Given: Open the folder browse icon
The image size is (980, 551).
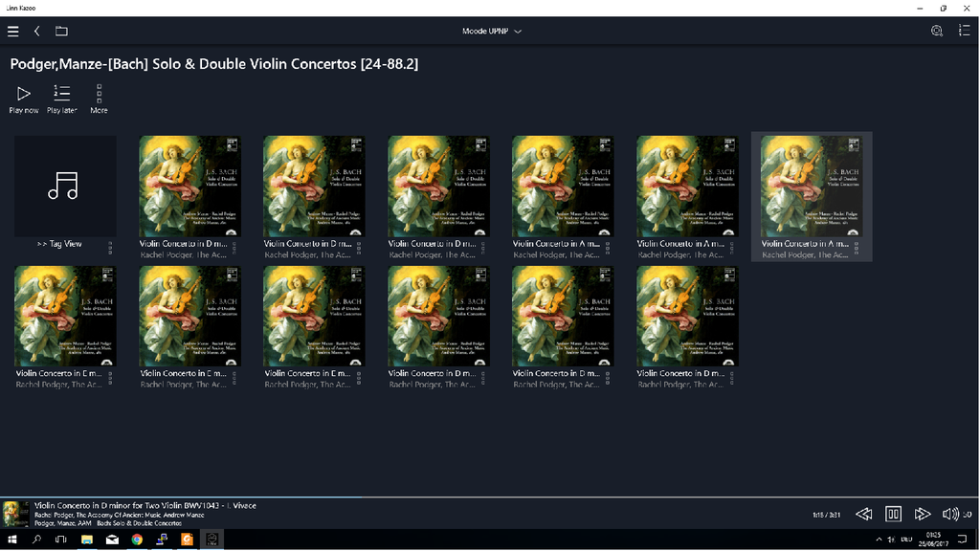Looking at the screenshot, I should (61, 31).
